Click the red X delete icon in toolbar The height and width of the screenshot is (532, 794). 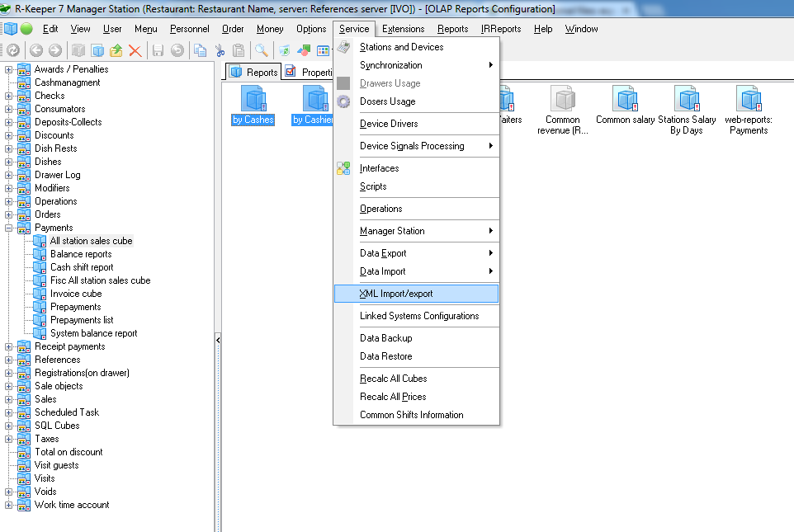[x=135, y=50]
